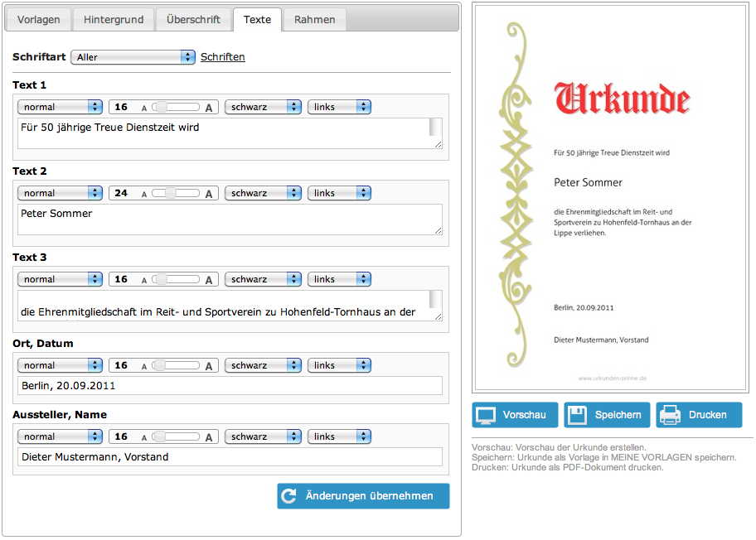Image resolution: width=756 pixels, height=540 pixels.
Task: Click the Text 2 font size slider handle
Action: [170, 193]
